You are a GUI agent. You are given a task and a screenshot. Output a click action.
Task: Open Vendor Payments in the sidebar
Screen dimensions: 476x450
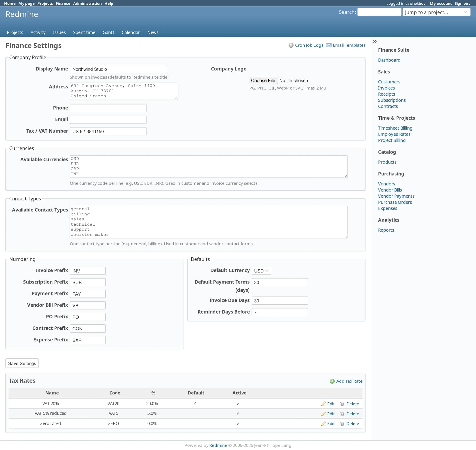[396, 196]
